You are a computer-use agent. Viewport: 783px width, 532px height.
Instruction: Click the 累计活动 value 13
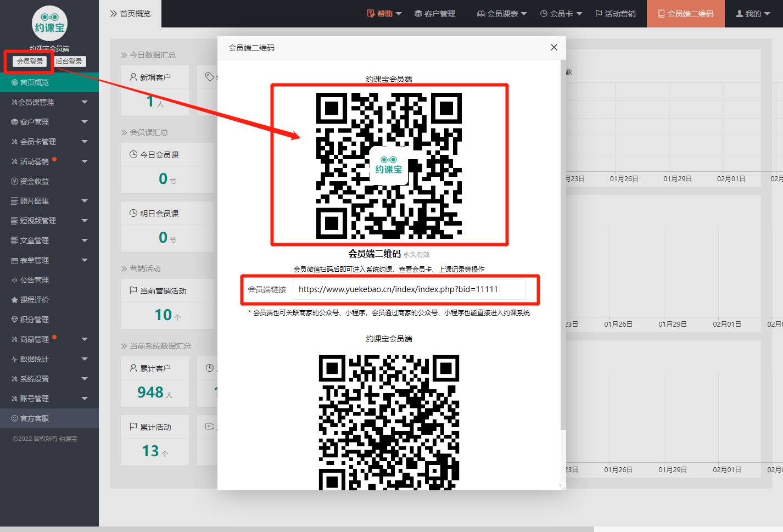tap(150, 451)
